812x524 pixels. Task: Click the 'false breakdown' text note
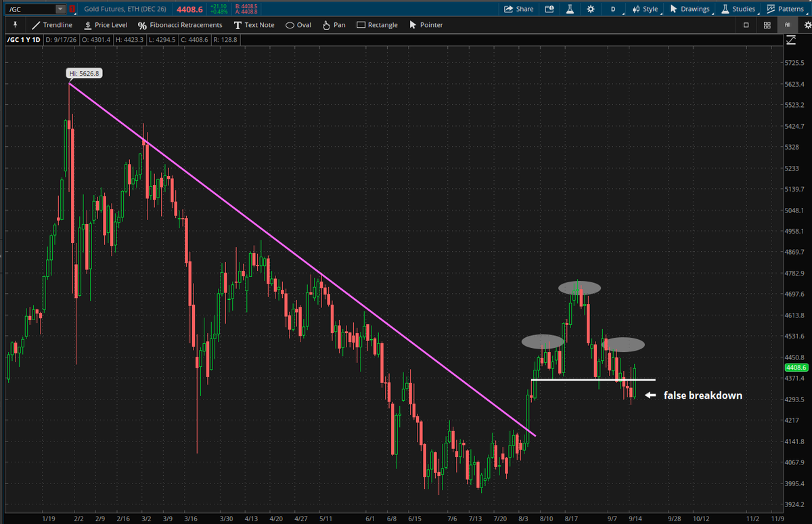(702, 395)
